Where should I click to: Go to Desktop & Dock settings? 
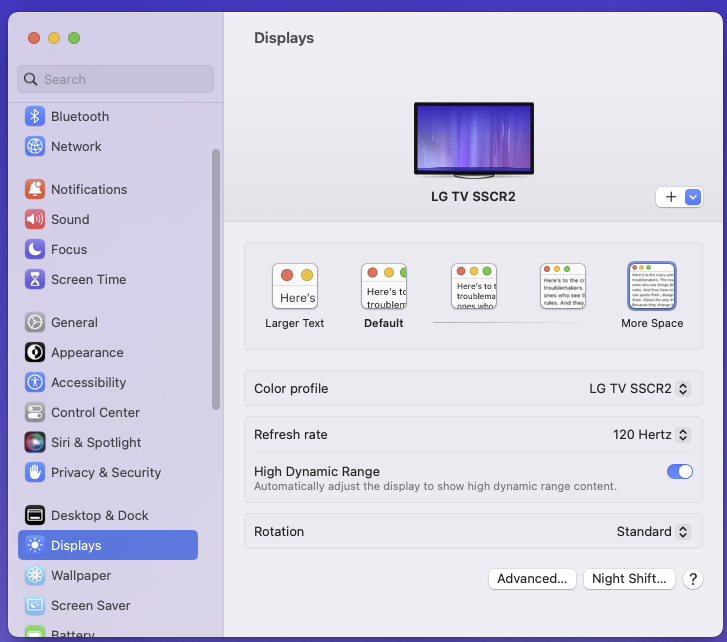point(108,515)
